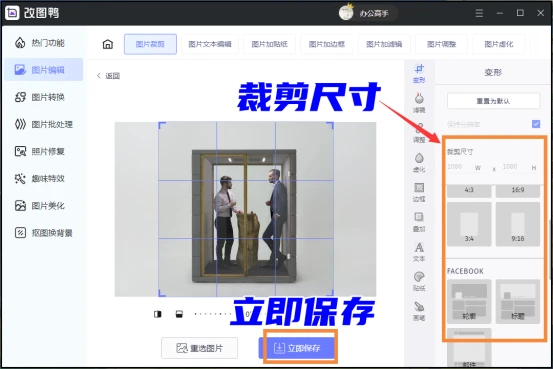553x369 pixels.
Task: Open 抠图换背景 in the sidebar
Action: (44, 233)
